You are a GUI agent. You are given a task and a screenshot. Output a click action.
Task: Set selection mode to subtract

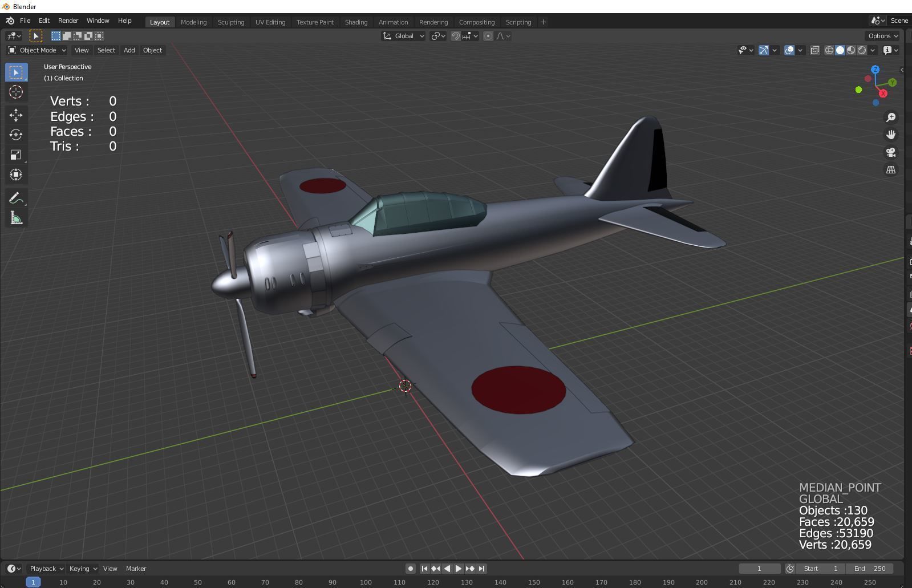click(78, 36)
